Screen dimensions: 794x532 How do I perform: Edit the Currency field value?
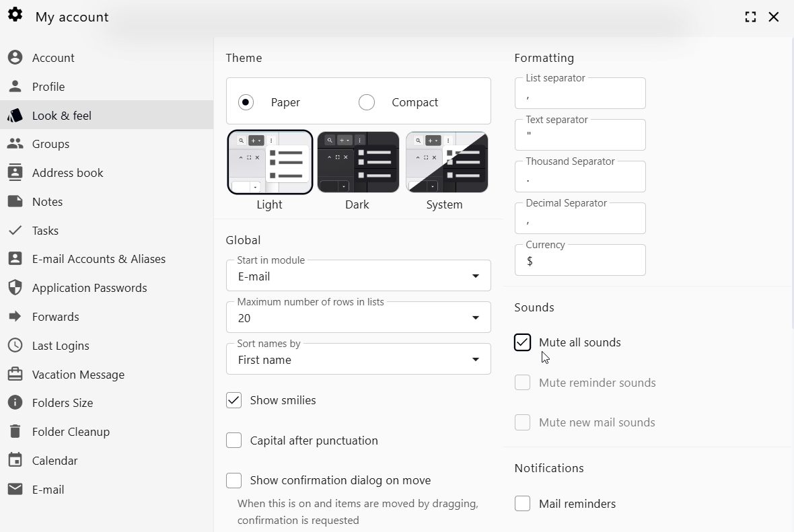[580, 261]
